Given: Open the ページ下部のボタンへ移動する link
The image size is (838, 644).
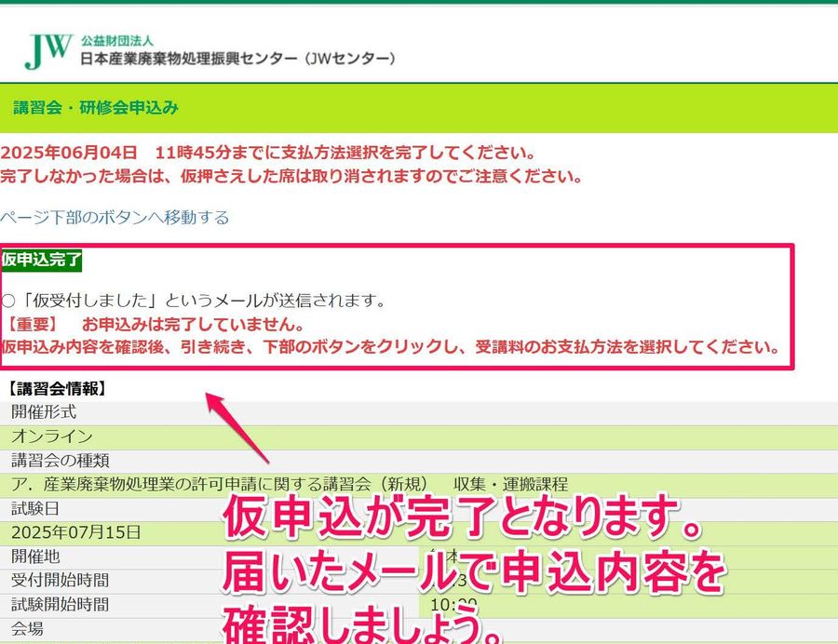Looking at the screenshot, I should [x=115, y=218].
